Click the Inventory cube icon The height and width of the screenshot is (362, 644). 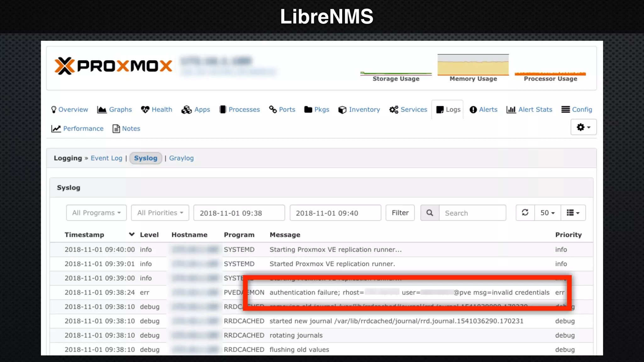pos(342,110)
